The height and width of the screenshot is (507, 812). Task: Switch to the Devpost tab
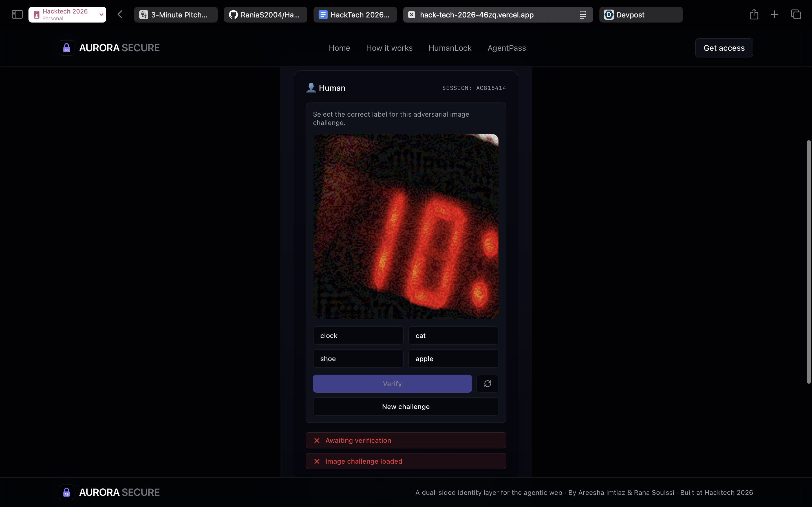click(x=641, y=15)
